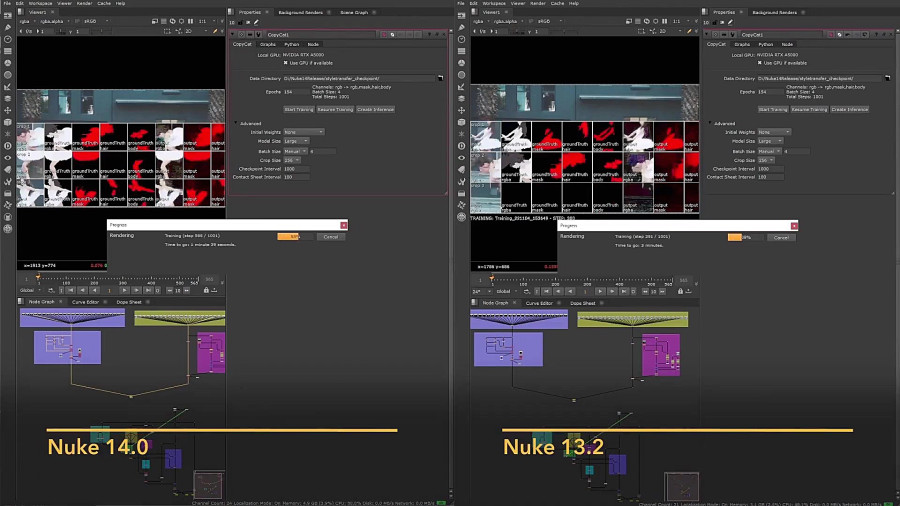Screen dimensions: 900x506
Task: Open Dope Sheet tab in Nuke 13.2
Action: point(583,303)
